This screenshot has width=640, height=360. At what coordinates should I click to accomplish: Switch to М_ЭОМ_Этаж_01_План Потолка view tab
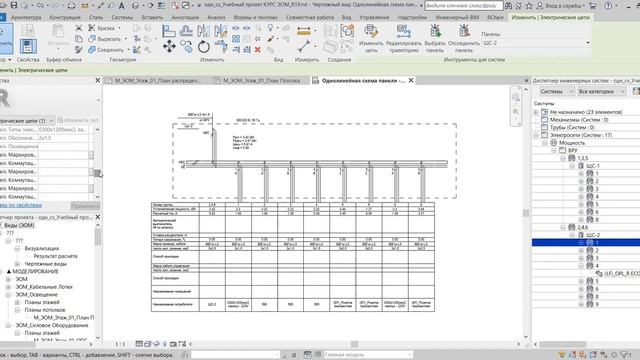click(x=261, y=81)
